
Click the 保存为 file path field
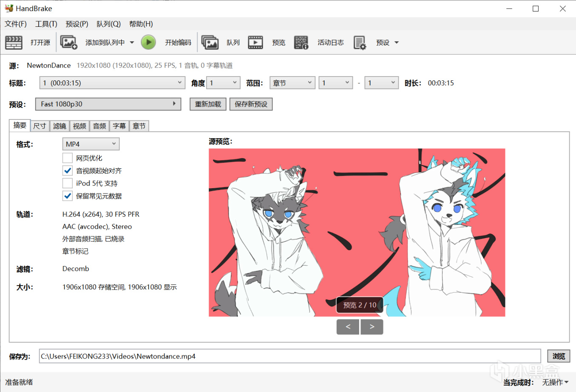pyautogui.click(x=290, y=356)
